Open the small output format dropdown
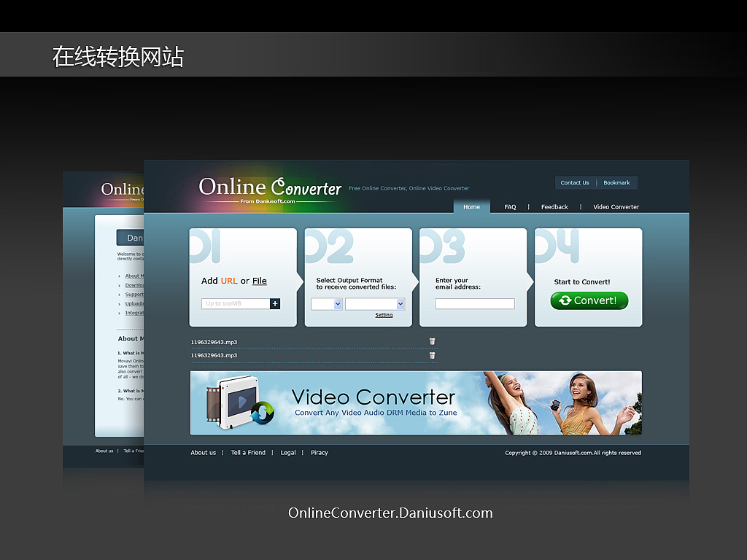This screenshot has width=747, height=560. click(326, 304)
